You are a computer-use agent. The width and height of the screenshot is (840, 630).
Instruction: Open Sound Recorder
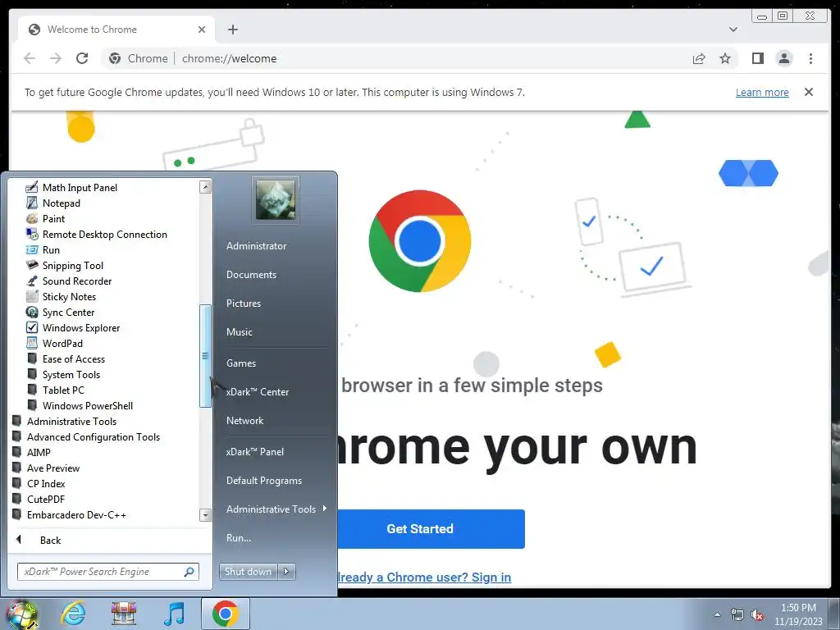coord(77,281)
